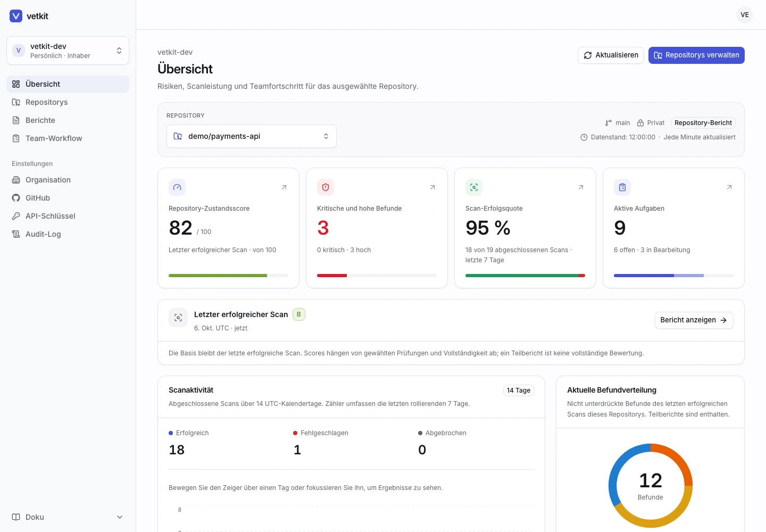Click the Erfolgreich count of 18

click(x=177, y=450)
